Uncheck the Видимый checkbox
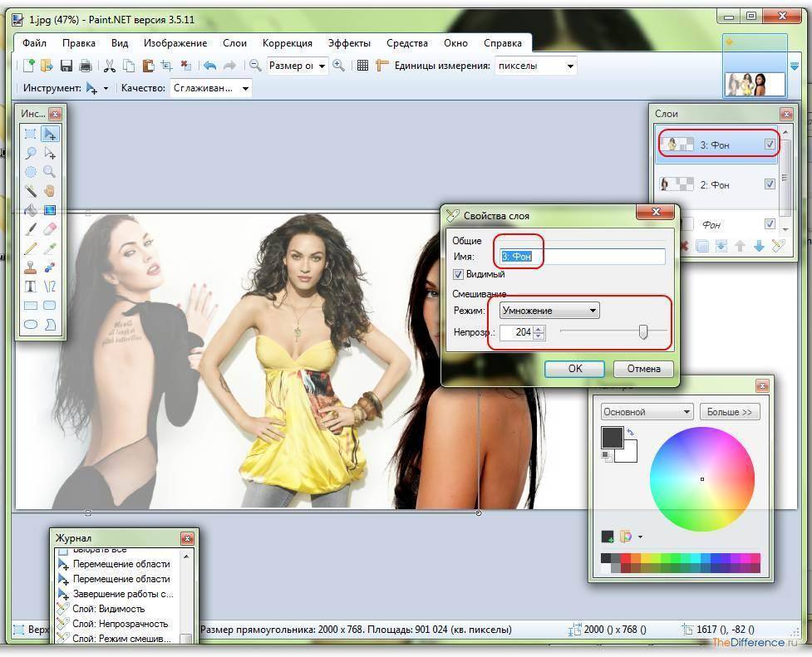This screenshot has width=812, height=657. (458, 274)
